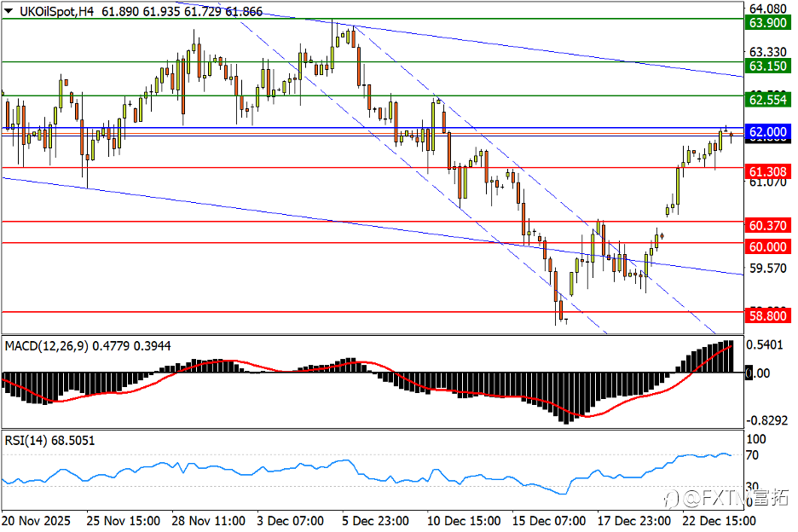This screenshot has height=532, width=798.
Task: Click the UKOilSpot,H4 symbol title
Action: point(56,11)
